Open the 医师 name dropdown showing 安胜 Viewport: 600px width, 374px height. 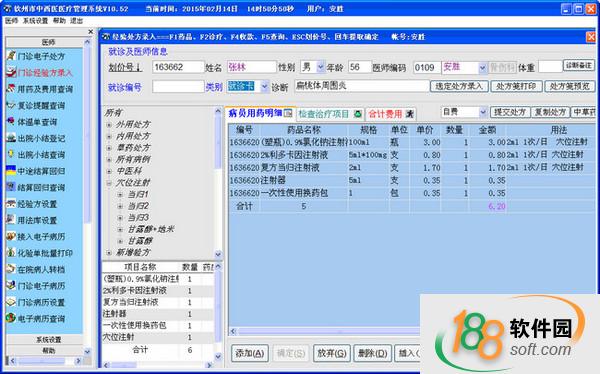(482, 67)
